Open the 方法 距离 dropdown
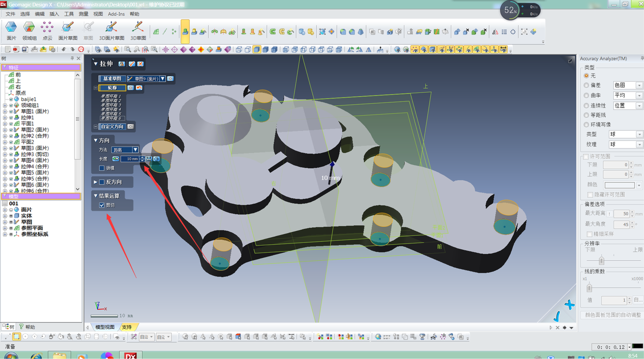The image size is (644, 359). click(135, 150)
